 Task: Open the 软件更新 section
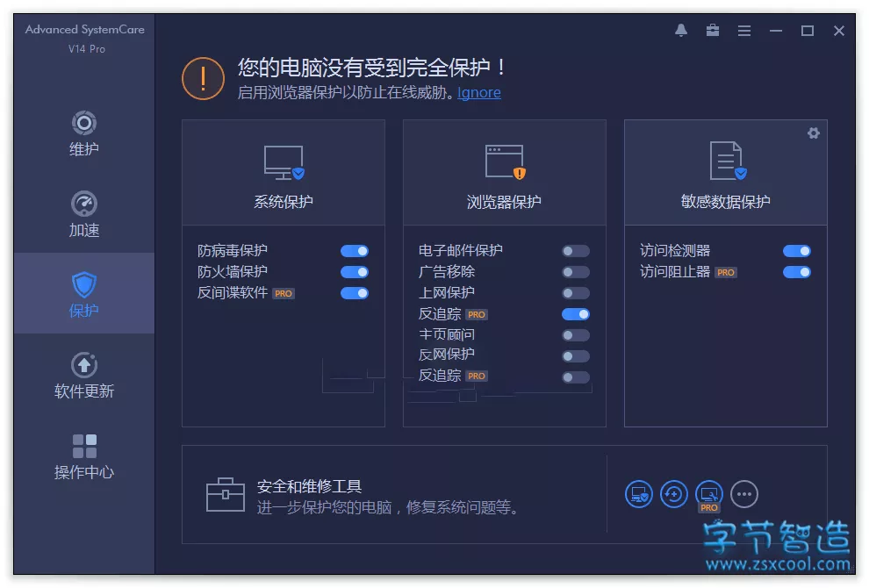tap(83, 376)
